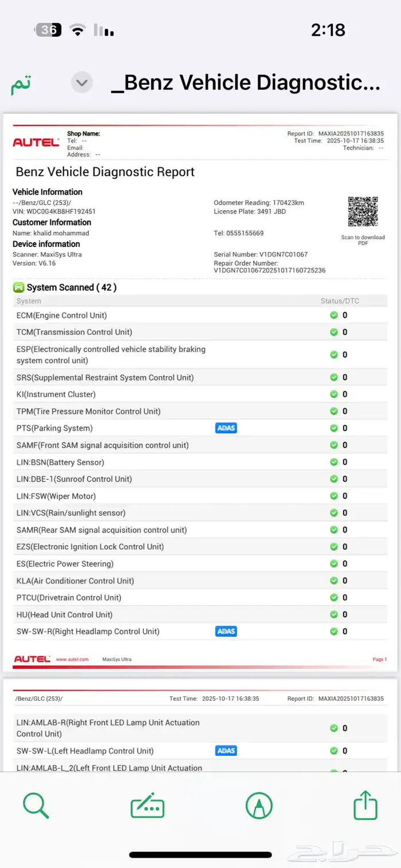This screenshot has width=401, height=868.
Task: Click the green car icon beside System Scanned
Action: point(19,287)
